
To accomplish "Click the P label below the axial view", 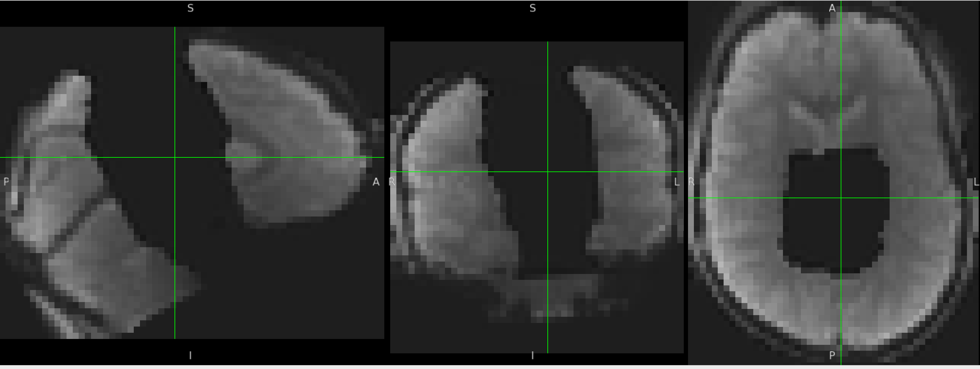I will (832, 355).
